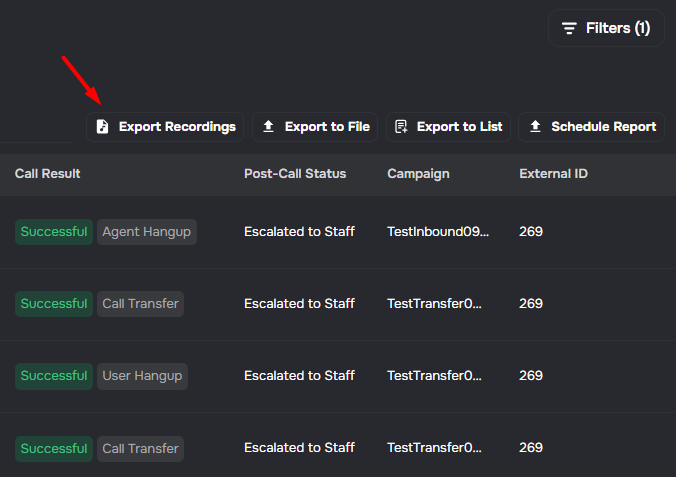The image size is (676, 477).
Task: Click the upload icon beside Schedule Report
Action: tap(535, 127)
